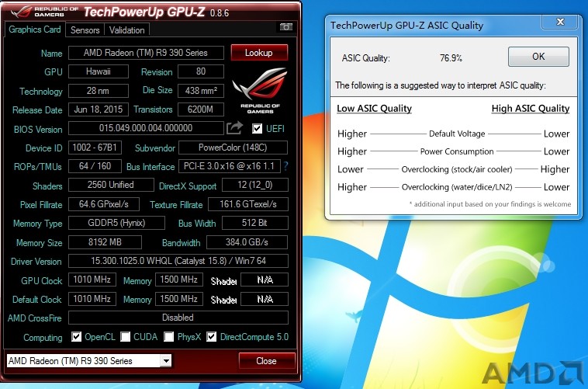Click the TechPowerUp GPU-Z title text
588x389 pixels.
(x=144, y=12)
